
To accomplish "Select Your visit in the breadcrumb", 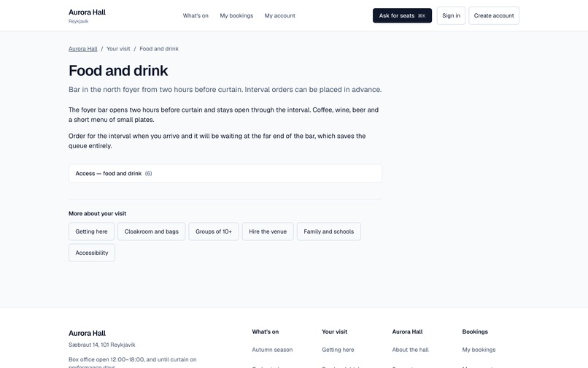I will click(x=118, y=49).
